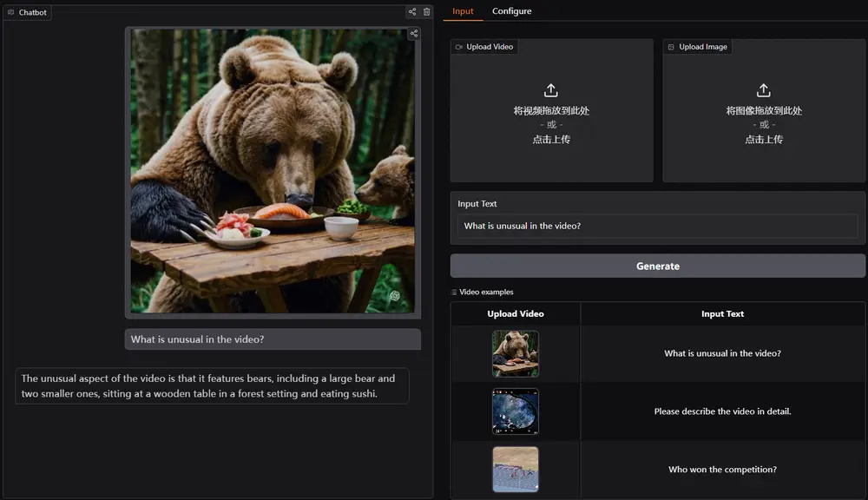Select the bear video example thumbnail
Image resolution: width=868 pixels, height=500 pixels.
(x=516, y=354)
